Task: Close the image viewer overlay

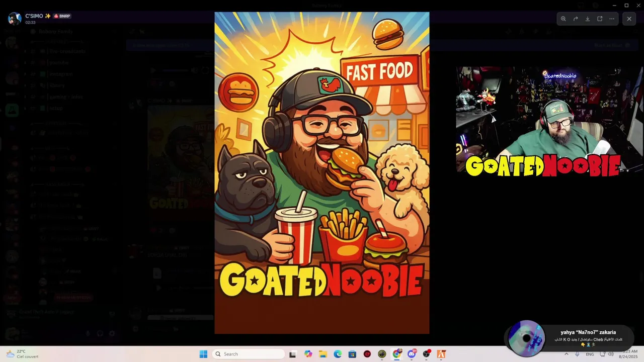Action: pyautogui.click(x=629, y=19)
